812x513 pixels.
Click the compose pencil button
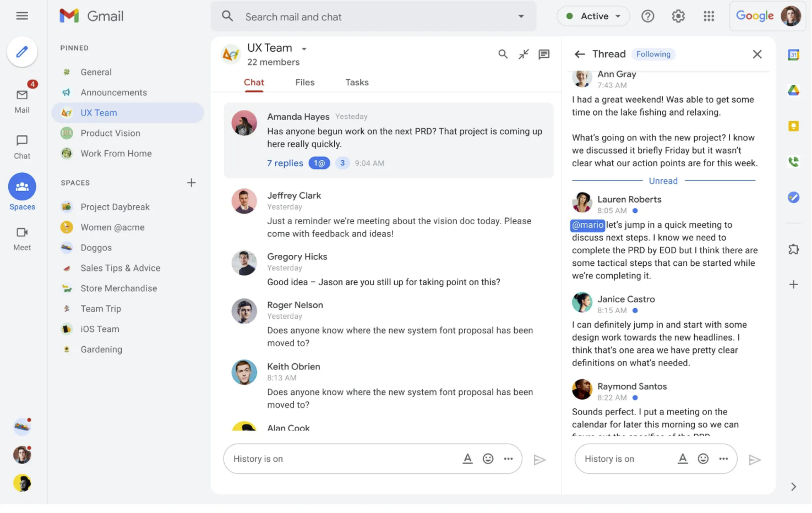pyautogui.click(x=22, y=52)
